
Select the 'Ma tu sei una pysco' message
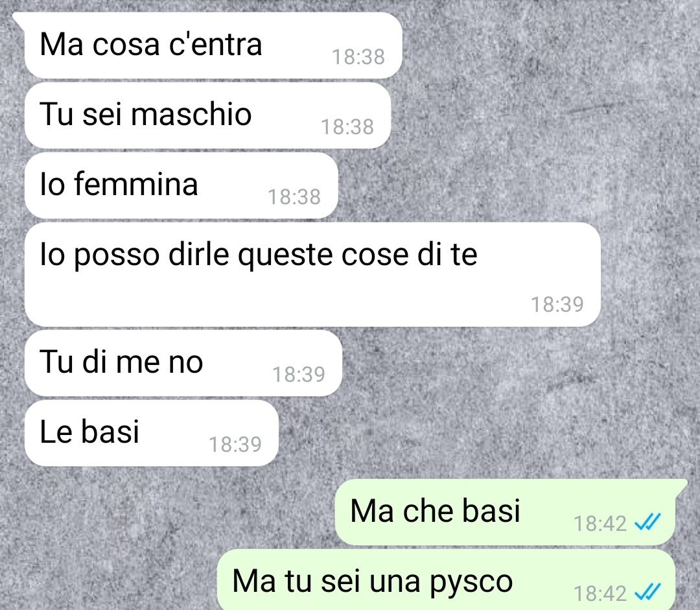[446, 580]
